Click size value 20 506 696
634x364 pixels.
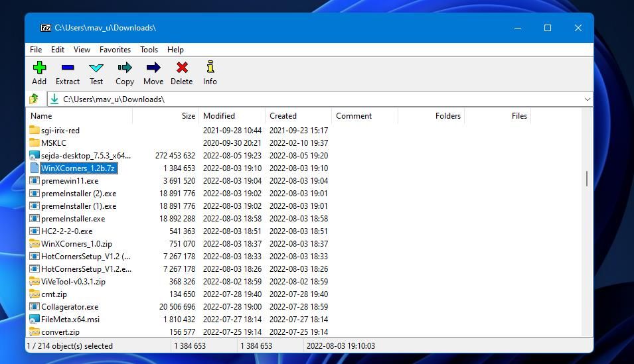(x=177, y=306)
